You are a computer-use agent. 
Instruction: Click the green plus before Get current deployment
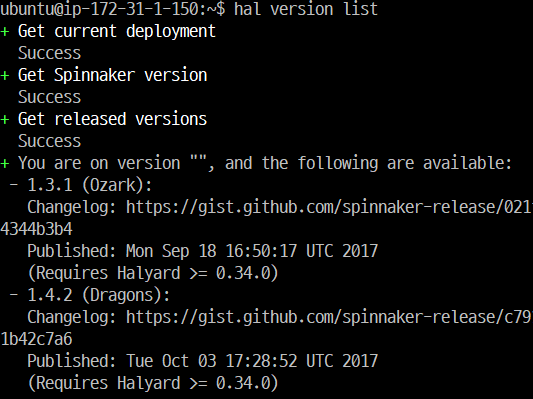point(5,32)
